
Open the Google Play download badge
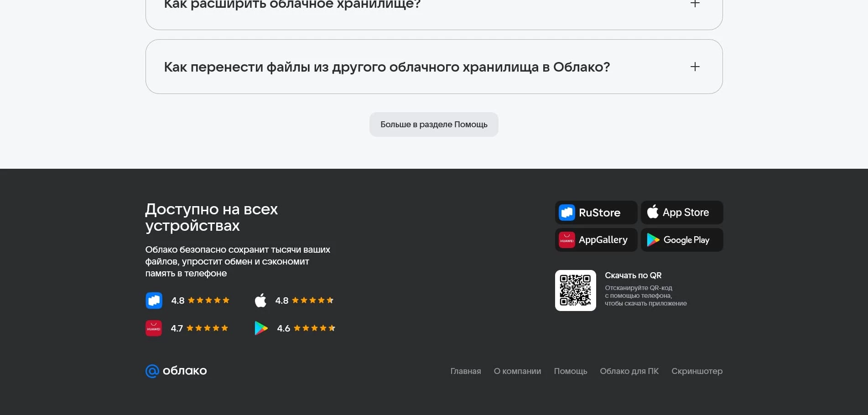coord(681,240)
